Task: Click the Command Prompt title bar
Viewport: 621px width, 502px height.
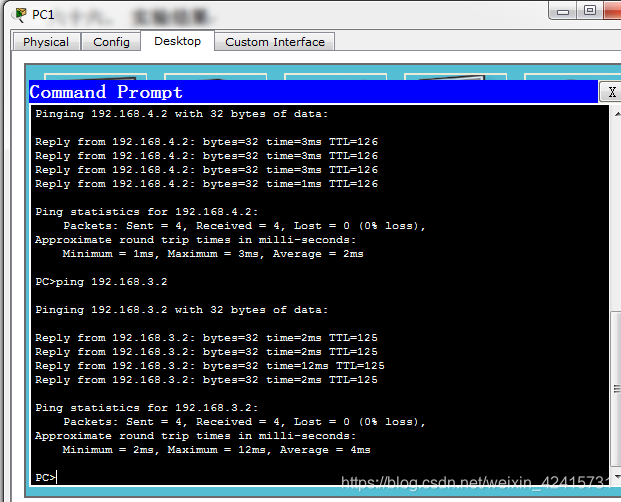Action: tap(313, 92)
